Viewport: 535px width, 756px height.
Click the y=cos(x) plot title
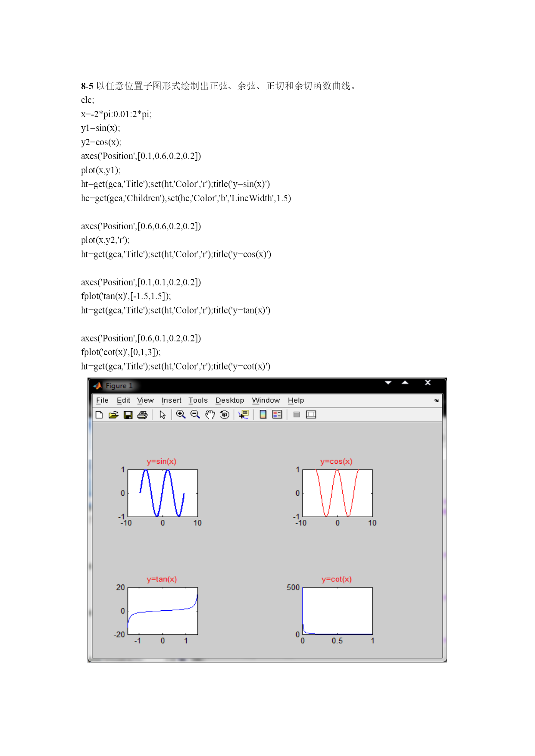click(336, 461)
